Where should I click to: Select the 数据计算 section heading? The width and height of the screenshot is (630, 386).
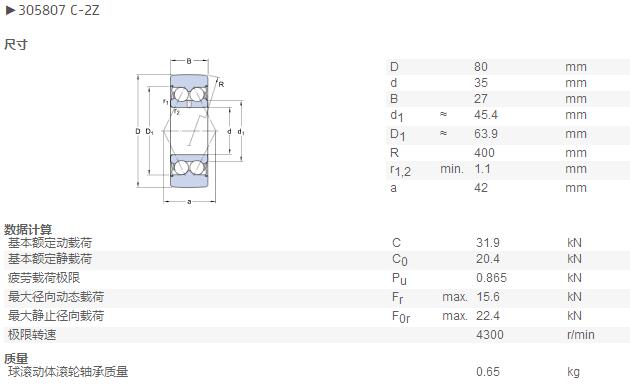tap(28, 230)
